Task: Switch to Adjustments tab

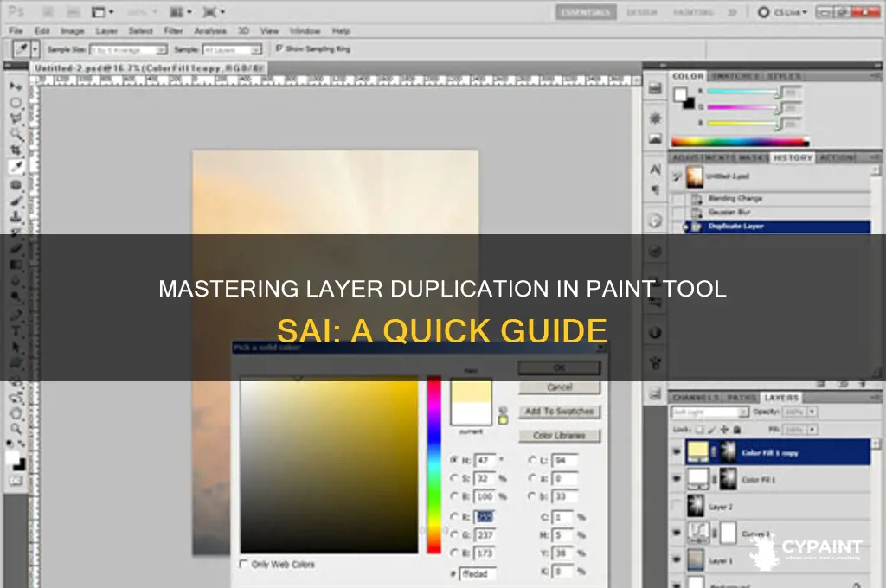Action: [x=704, y=157]
